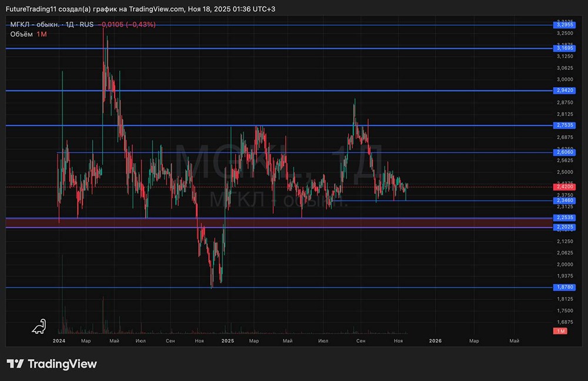
Task: Select the 2,7535 blue price label
Action: click(x=564, y=125)
